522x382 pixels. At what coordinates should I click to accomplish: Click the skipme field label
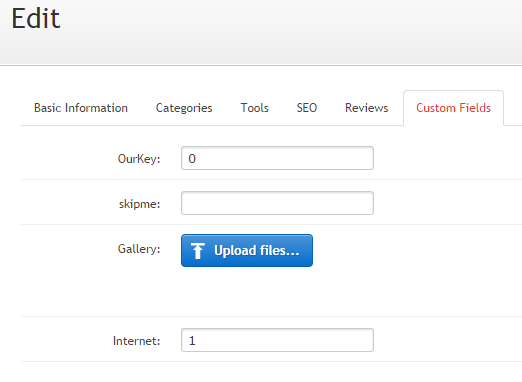tap(140, 204)
